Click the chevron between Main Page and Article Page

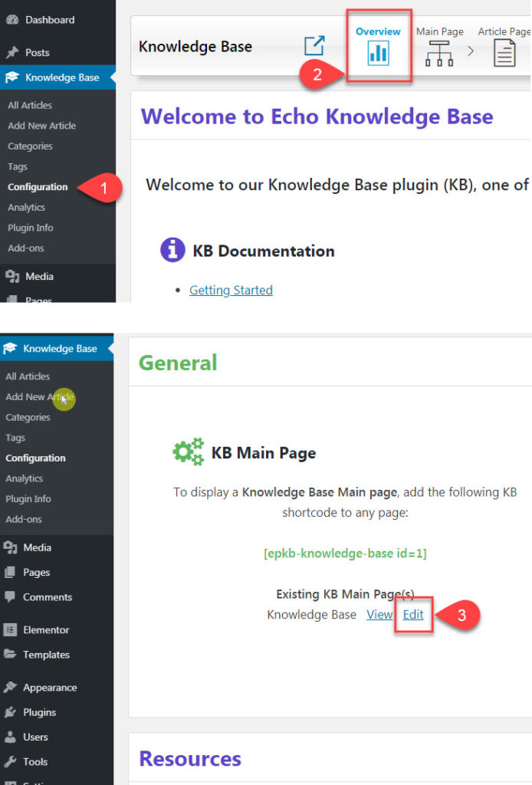coord(471,51)
